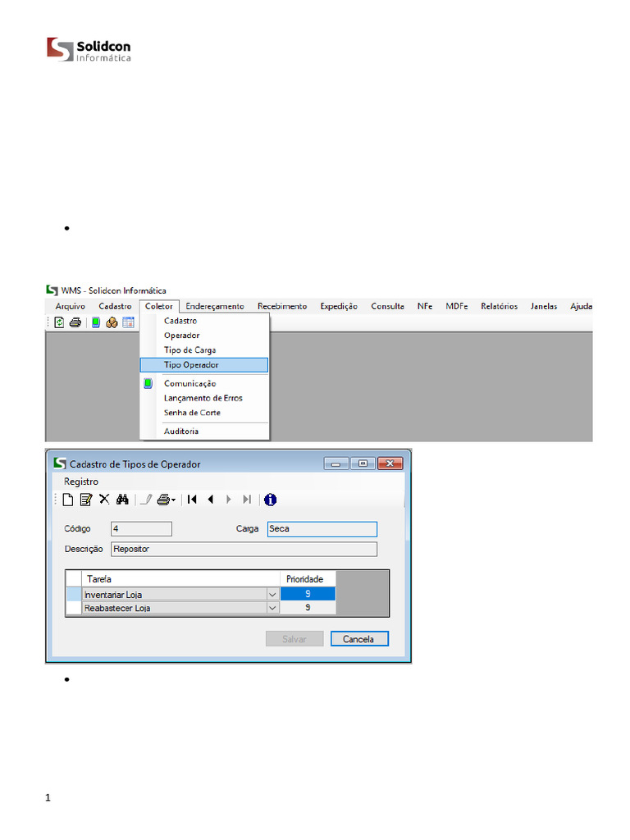Screen dimensions: 630x840
Task: Go to first record arrow icon
Action: 192,500
